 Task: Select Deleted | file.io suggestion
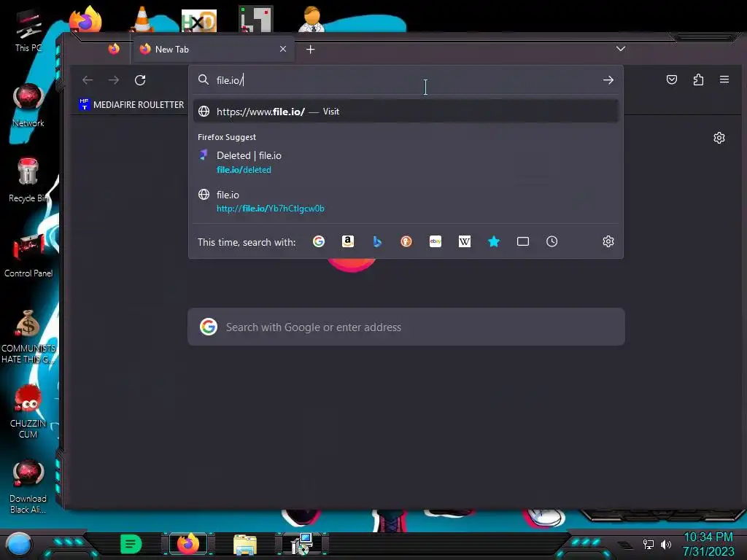[406, 162]
